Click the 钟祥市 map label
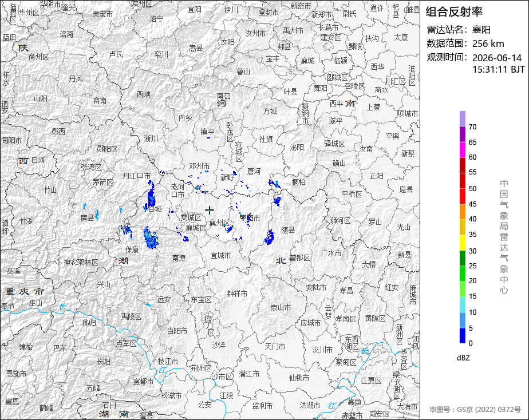 click(237, 294)
